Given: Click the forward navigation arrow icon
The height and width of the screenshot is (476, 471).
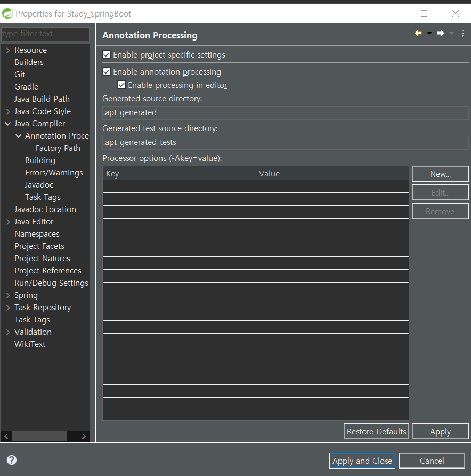Looking at the screenshot, I should coord(441,33).
